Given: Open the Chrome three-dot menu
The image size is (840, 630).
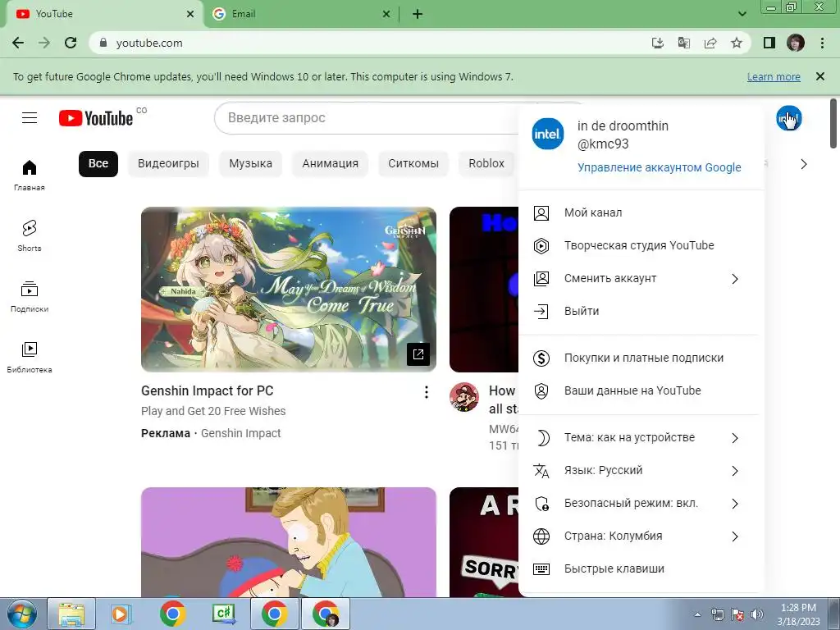Looking at the screenshot, I should pos(822,43).
